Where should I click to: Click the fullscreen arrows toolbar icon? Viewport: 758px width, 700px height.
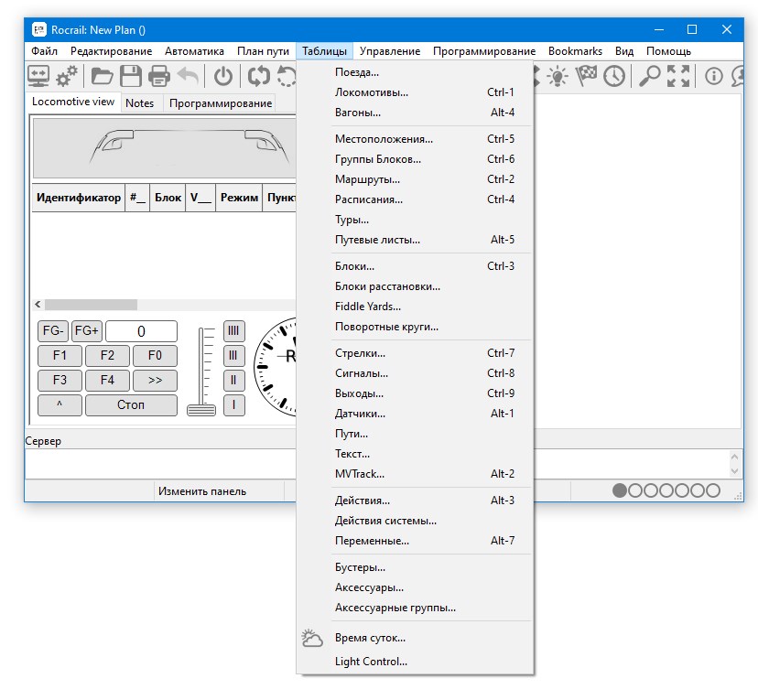coord(678,77)
